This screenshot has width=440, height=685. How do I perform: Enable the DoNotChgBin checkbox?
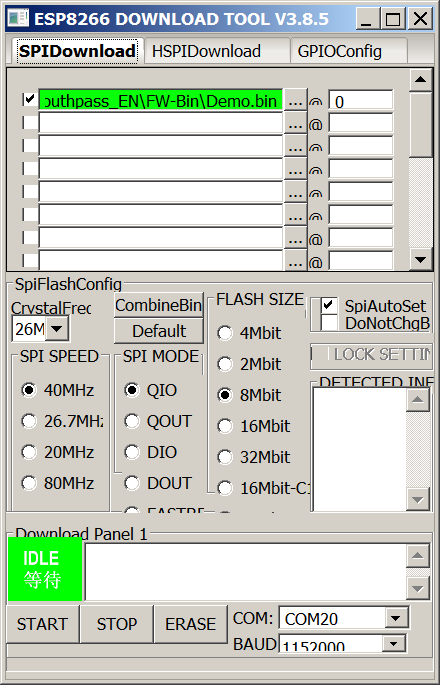point(329,323)
